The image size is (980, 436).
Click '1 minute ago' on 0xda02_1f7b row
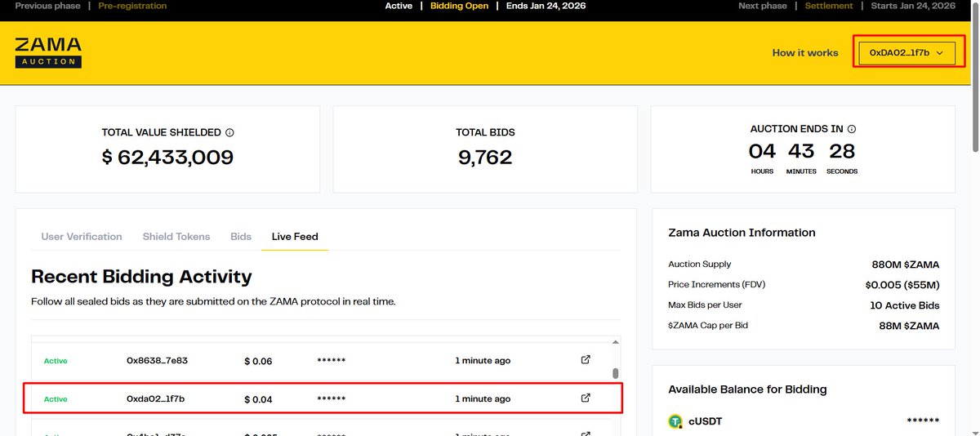point(483,399)
